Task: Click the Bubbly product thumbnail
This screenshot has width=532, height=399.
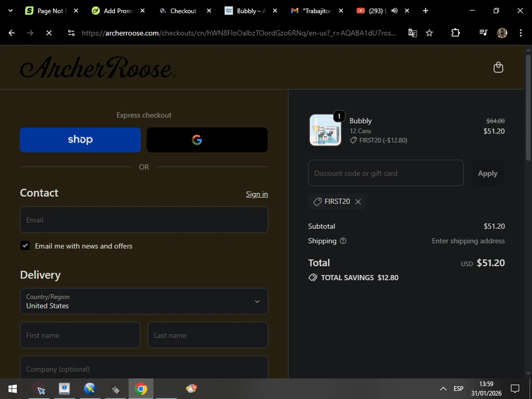Action: pos(325,130)
